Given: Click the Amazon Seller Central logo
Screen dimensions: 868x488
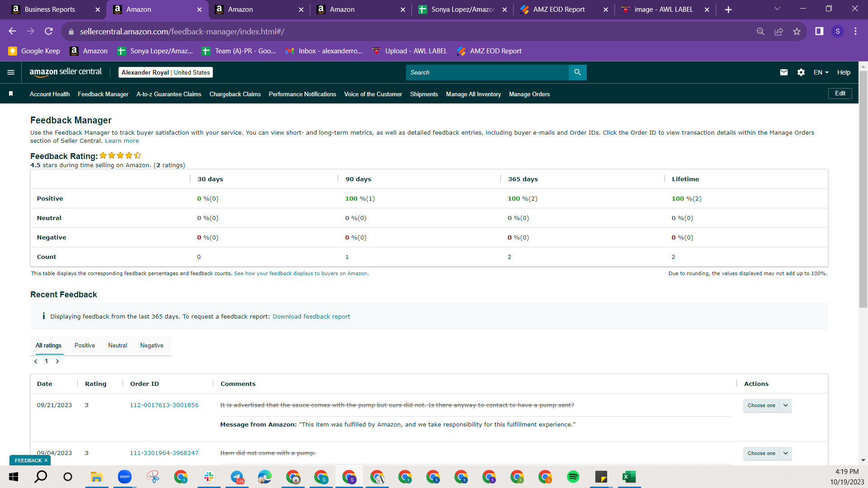Looking at the screenshot, I should pyautogui.click(x=66, y=72).
